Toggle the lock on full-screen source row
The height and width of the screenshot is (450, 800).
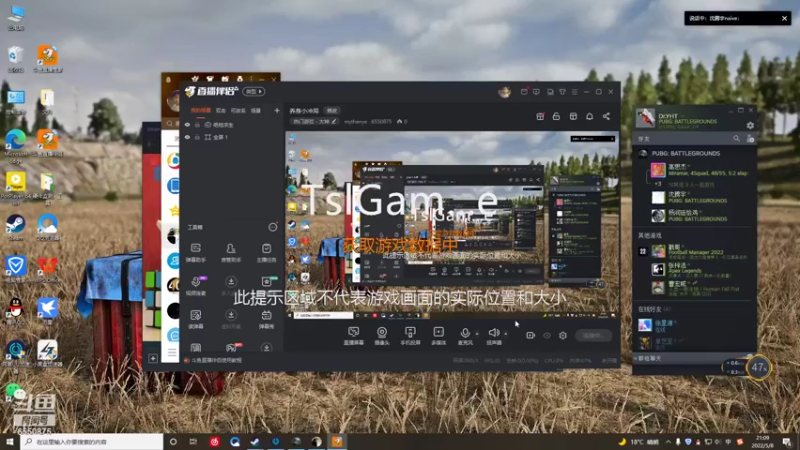[197, 137]
